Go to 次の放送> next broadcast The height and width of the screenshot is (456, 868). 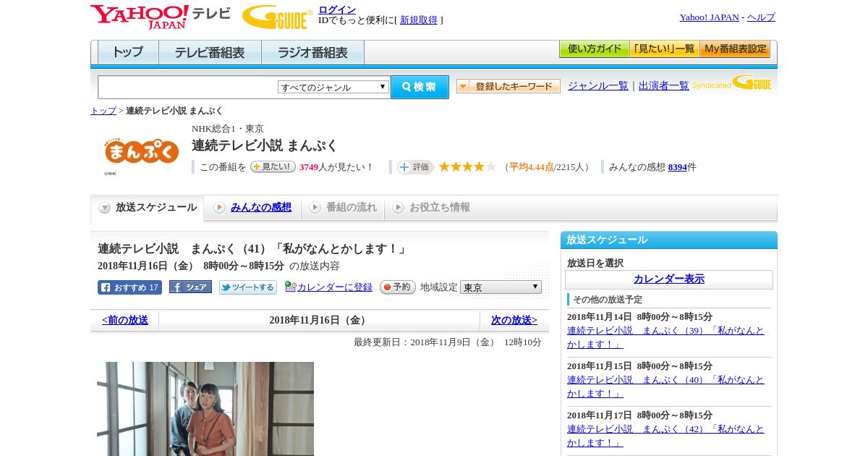[x=514, y=320]
